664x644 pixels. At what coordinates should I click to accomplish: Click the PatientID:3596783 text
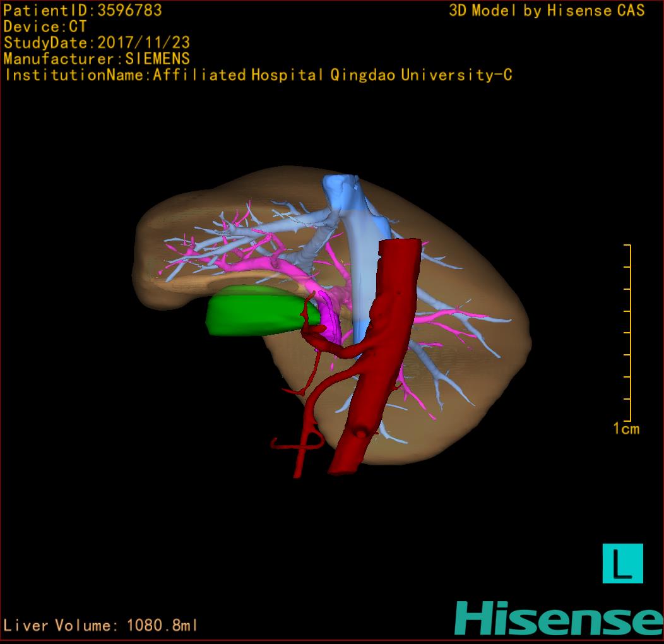pyautogui.click(x=83, y=10)
